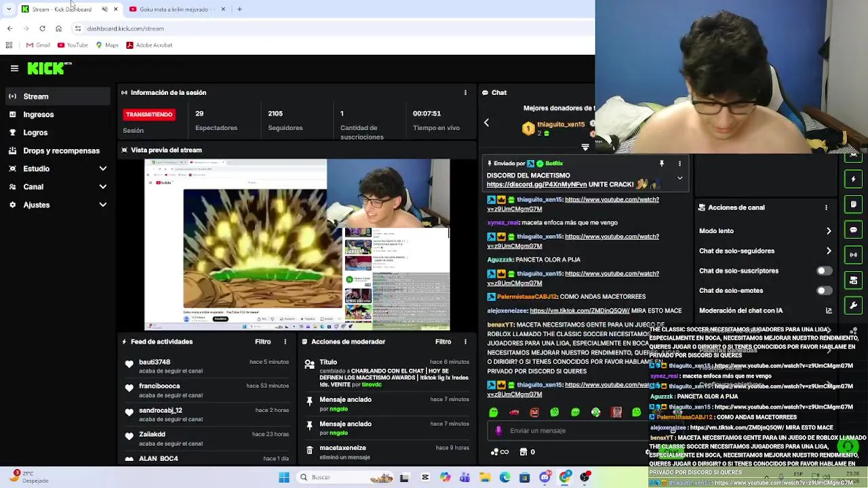The image size is (868, 488).
Task: Open Maps bookmark
Action: [107, 45]
